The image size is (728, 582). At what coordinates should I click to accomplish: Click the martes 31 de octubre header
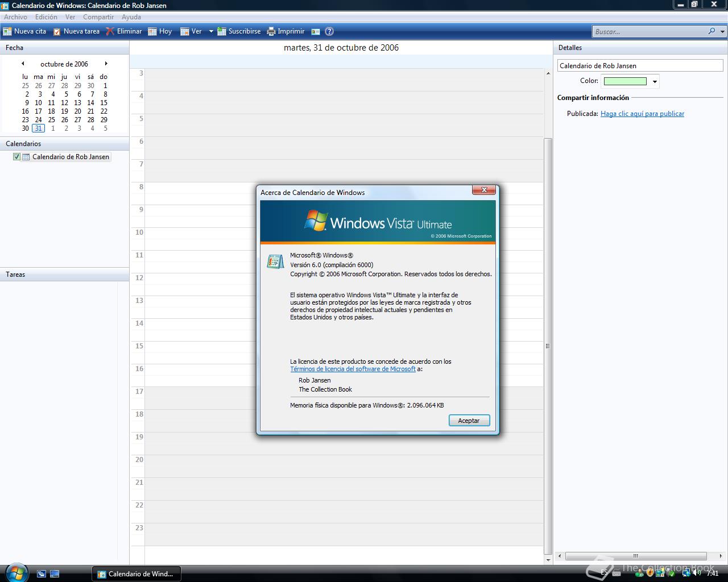coord(341,48)
